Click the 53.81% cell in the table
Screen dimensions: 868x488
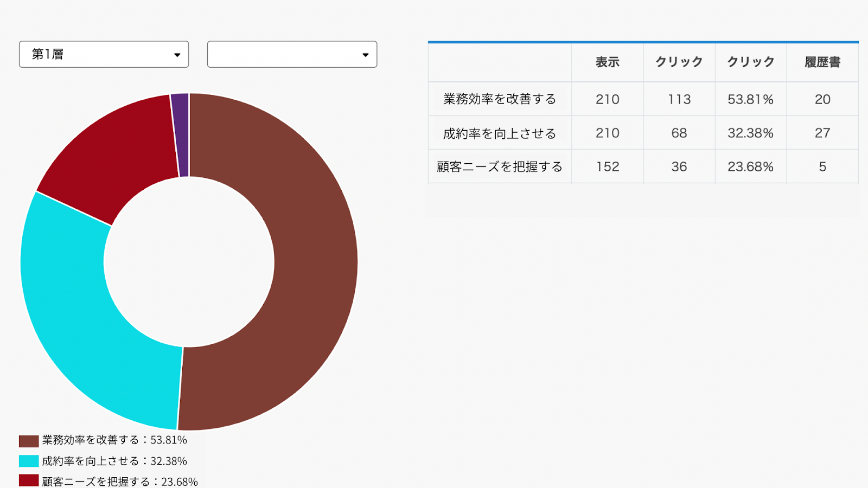750,99
